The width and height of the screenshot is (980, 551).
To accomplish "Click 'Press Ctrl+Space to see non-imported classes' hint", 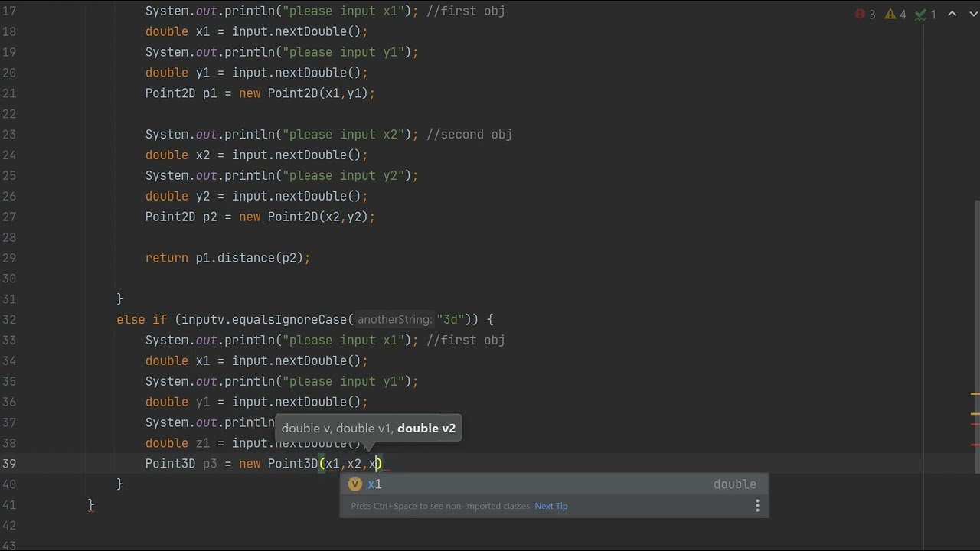I will coord(440,506).
